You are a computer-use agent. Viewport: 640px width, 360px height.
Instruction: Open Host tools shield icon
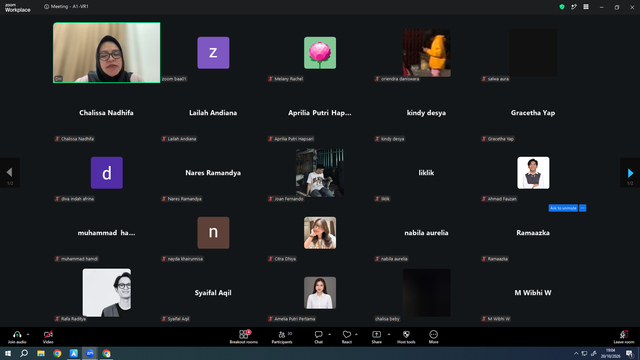coord(406,334)
